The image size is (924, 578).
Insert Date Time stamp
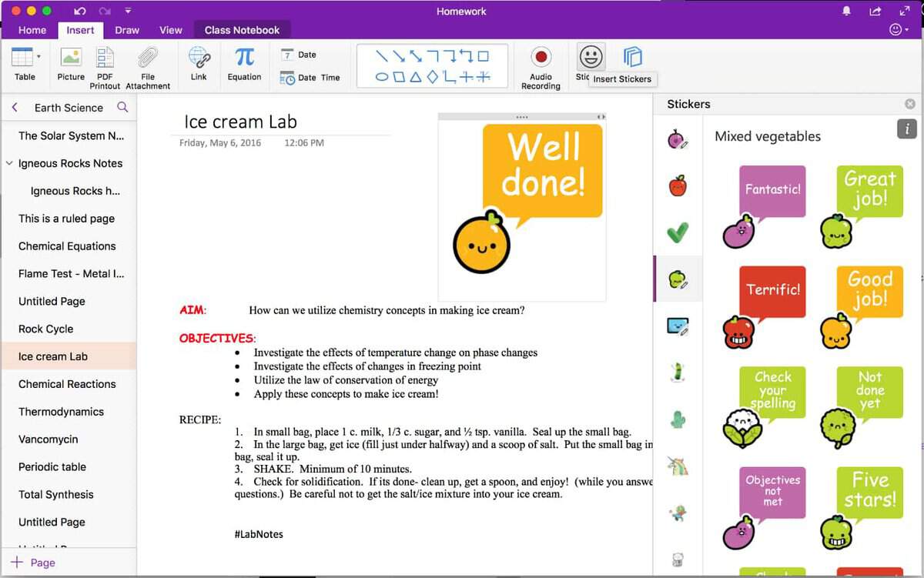[x=310, y=78]
